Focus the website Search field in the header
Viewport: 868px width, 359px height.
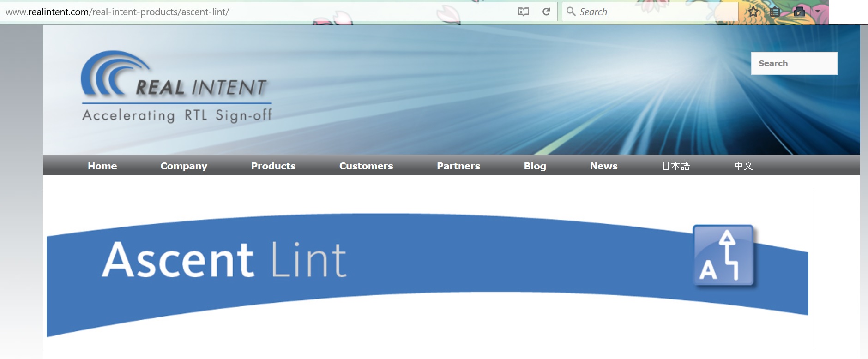794,63
